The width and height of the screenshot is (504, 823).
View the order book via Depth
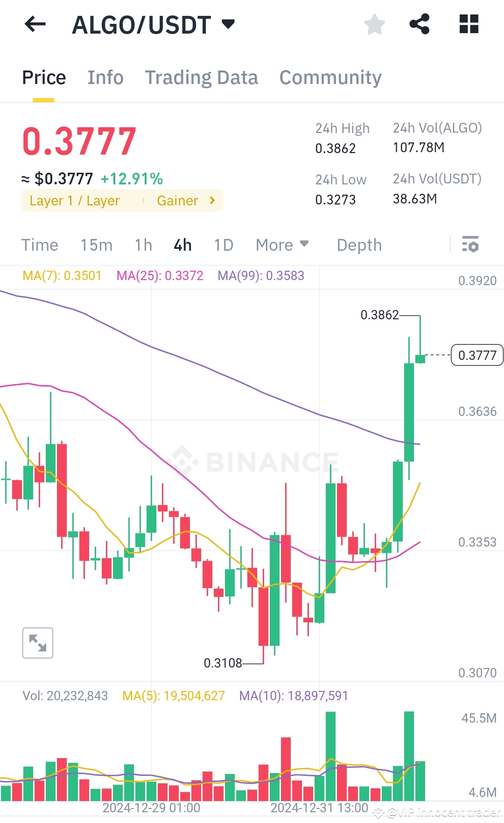click(x=358, y=245)
